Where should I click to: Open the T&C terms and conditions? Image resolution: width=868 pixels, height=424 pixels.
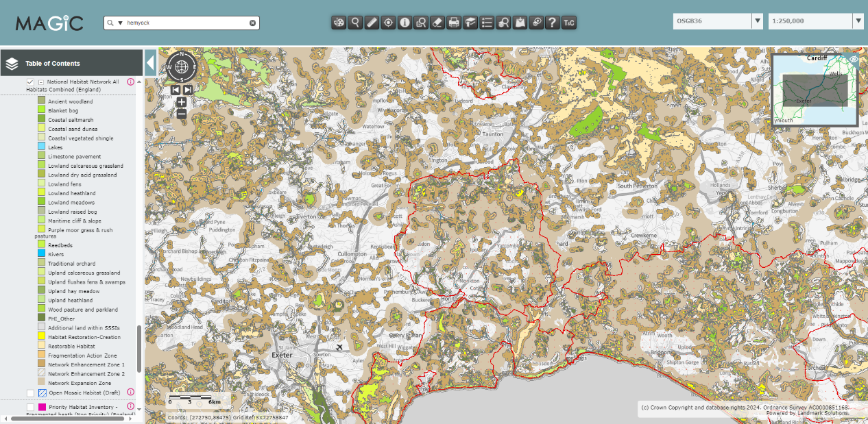569,23
